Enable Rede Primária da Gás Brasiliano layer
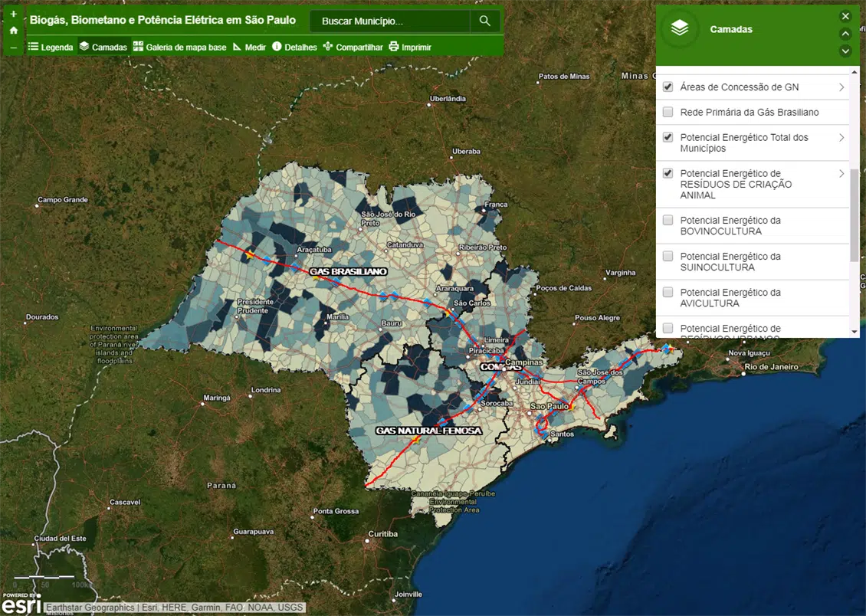The image size is (866, 616). click(668, 112)
